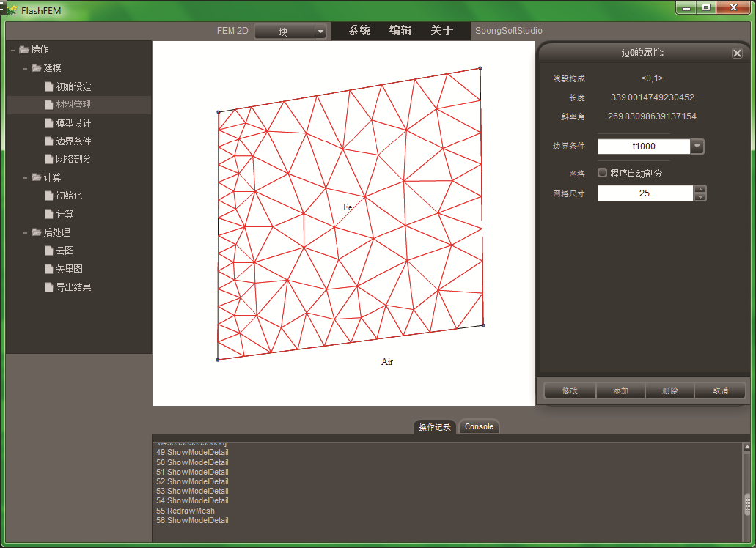Click the 取消 button
Screen dimensions: 756x548
(720, 390)
